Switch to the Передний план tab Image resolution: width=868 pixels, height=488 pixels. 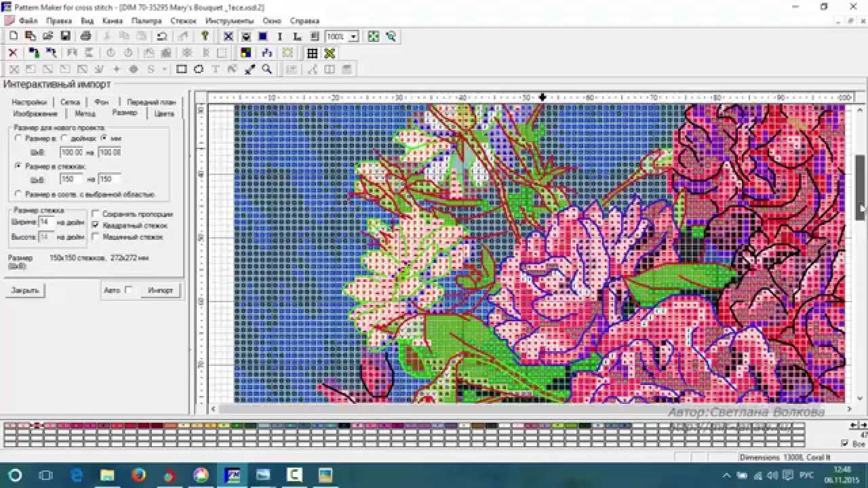tap(151, 102)
